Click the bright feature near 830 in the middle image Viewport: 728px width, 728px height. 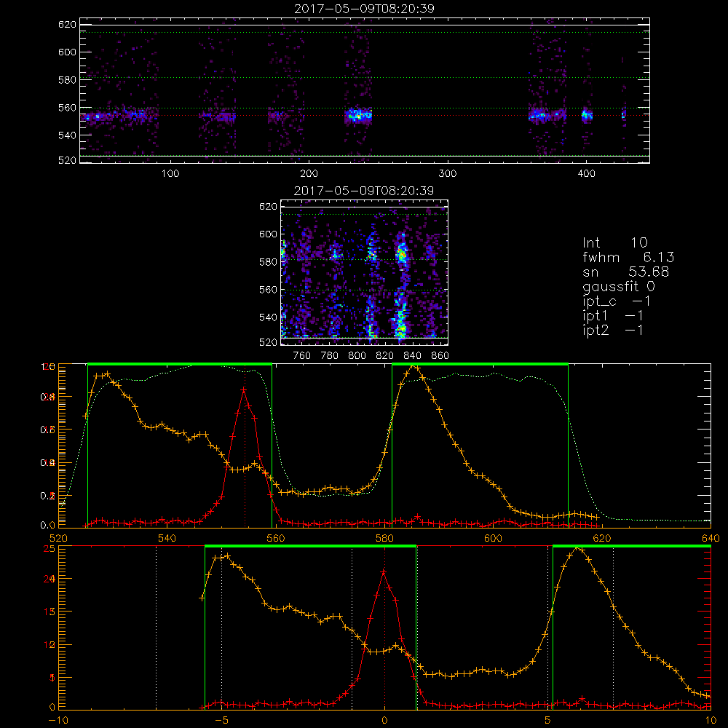[401, 254]
